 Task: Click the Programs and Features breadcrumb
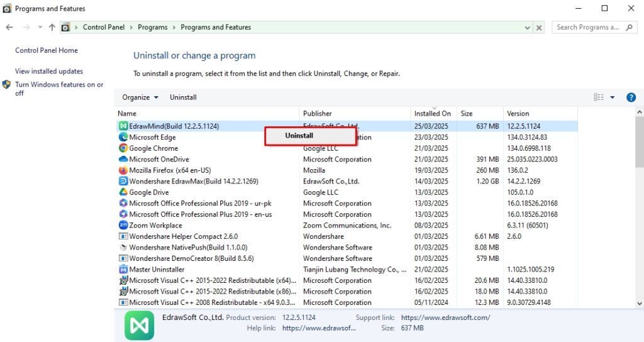coord(216,27)
